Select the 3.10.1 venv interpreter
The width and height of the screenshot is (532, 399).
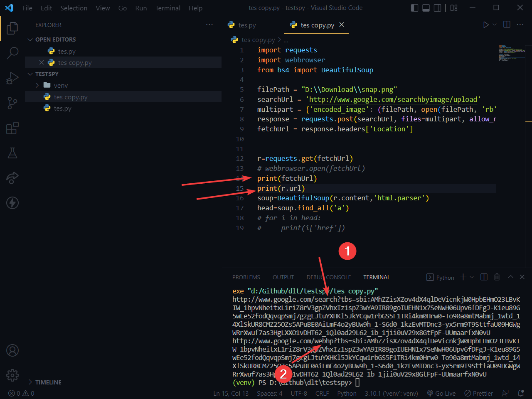[x=392, y=393]
